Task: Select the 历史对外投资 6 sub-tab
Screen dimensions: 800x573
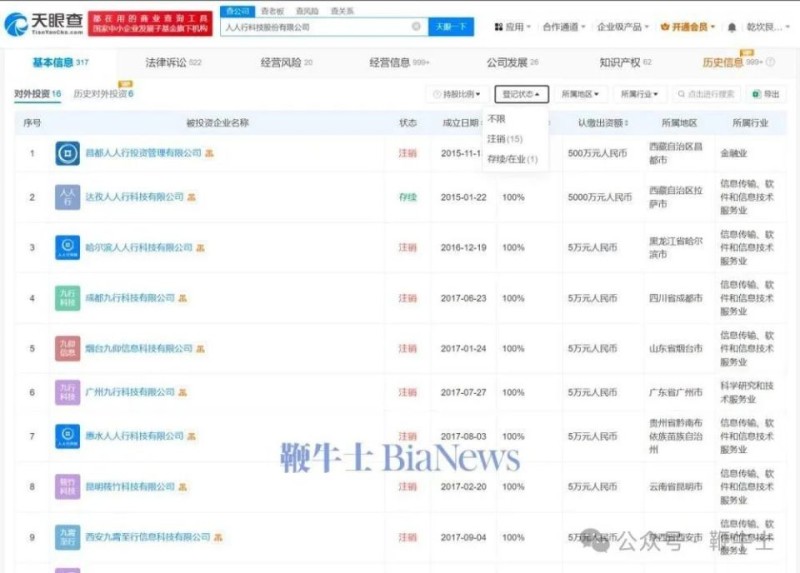Action: pyautogui.click(x=104, y=94)
